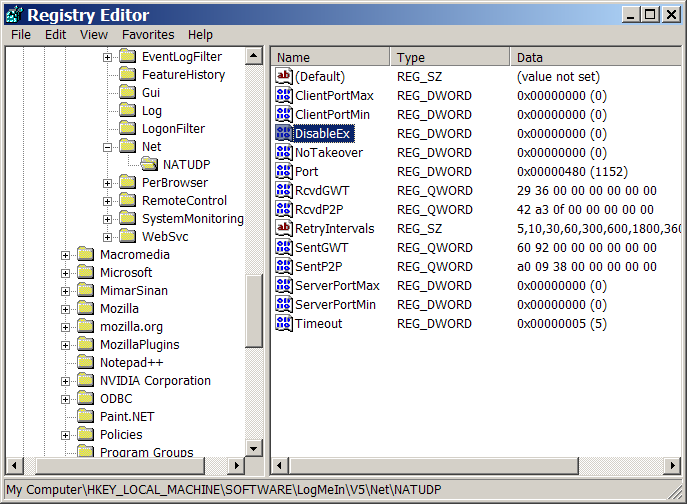Select the binary icon for the Port value

pyautogui.click(x=283, y=172)
